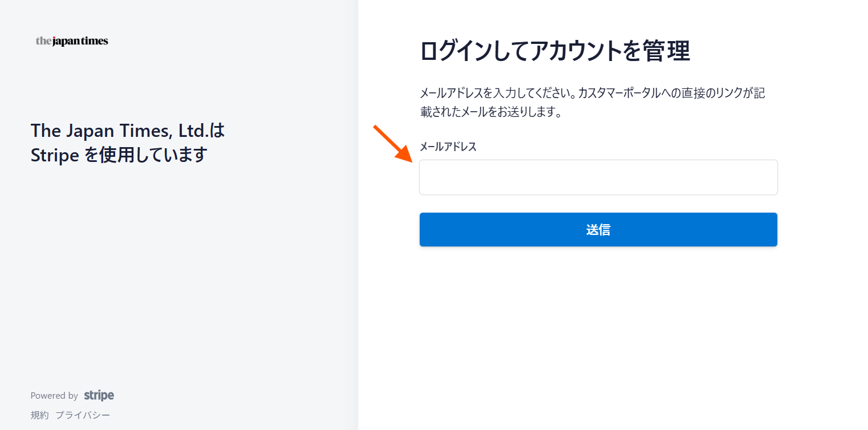Click the email instructions paragraph

point(592,103)
